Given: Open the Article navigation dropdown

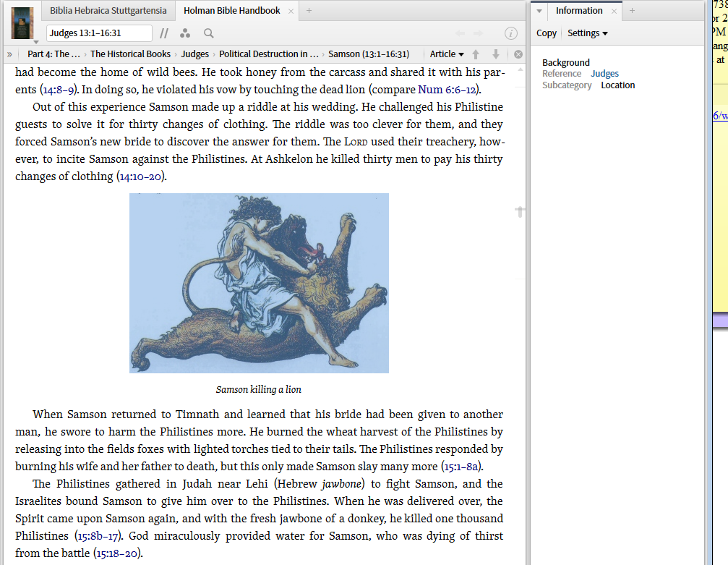Looking at the screenshot, I should pyautogui.click(x=447, y=54).
